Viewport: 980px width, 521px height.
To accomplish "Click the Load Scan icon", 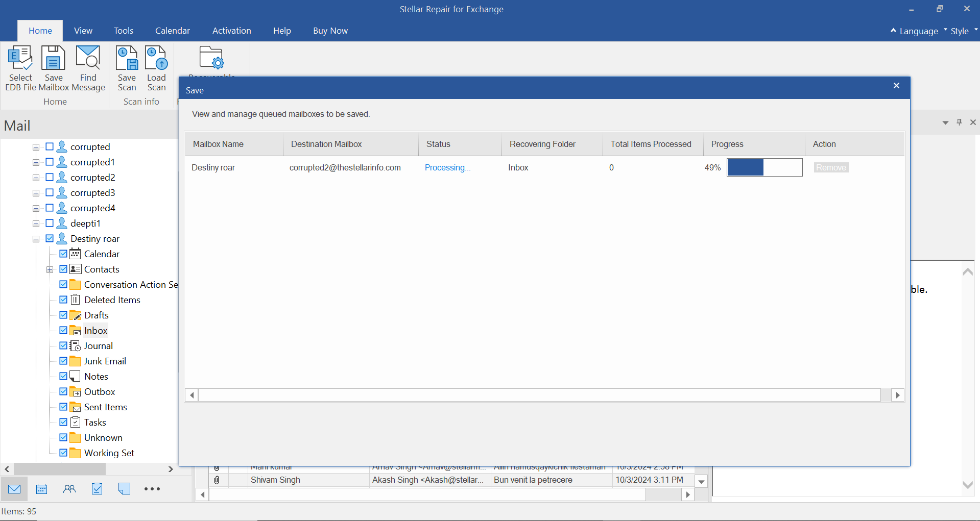I will tap(156, 58).
